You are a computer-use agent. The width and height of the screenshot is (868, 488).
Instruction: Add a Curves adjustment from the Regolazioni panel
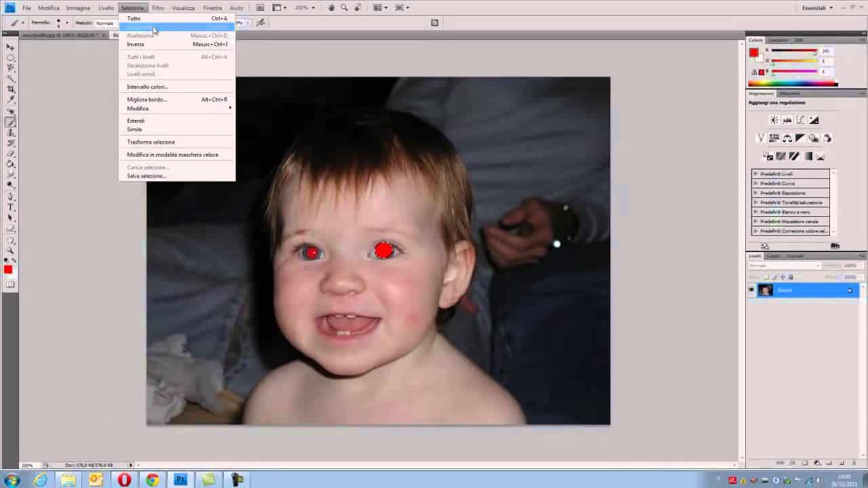[801, 120]
